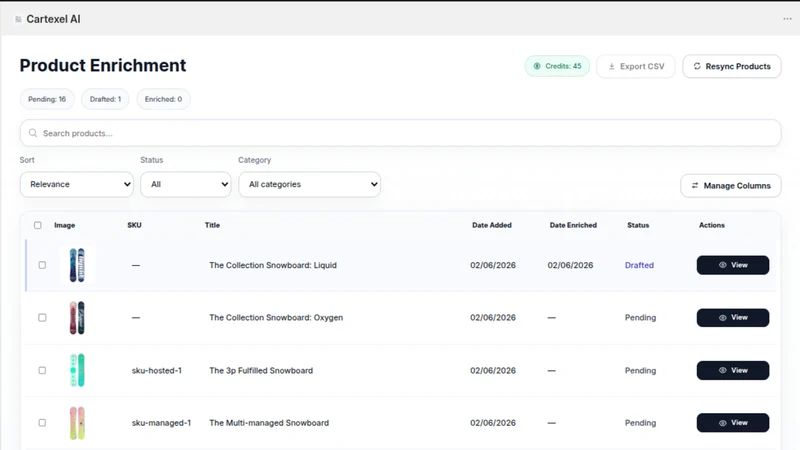Click the Drafted status in Liquid row

coord(639,265)
